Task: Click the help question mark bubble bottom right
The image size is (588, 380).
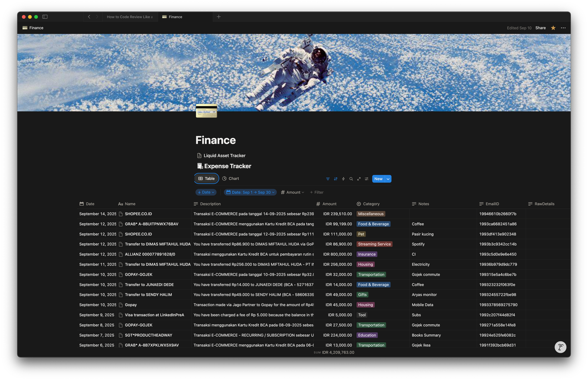Action: (x=560, y=347)
